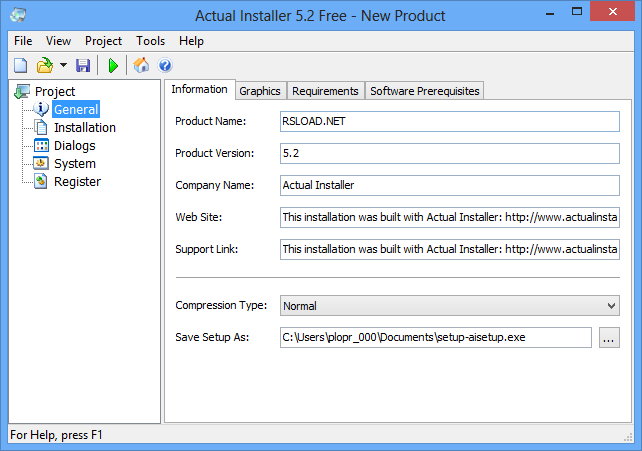Open the Compression Type dropdown
Screen dimensions: 642x451
[x=450, y=306]
